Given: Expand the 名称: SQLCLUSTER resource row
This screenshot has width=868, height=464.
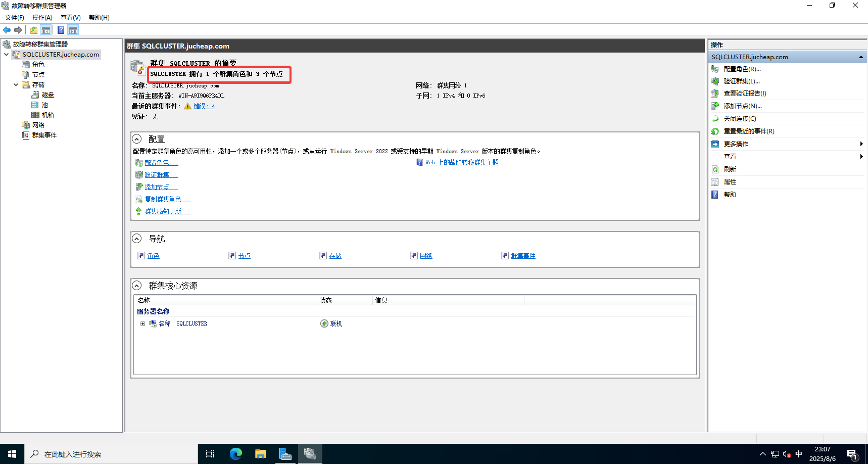Looking at the screenshot, I should (142, 323).
